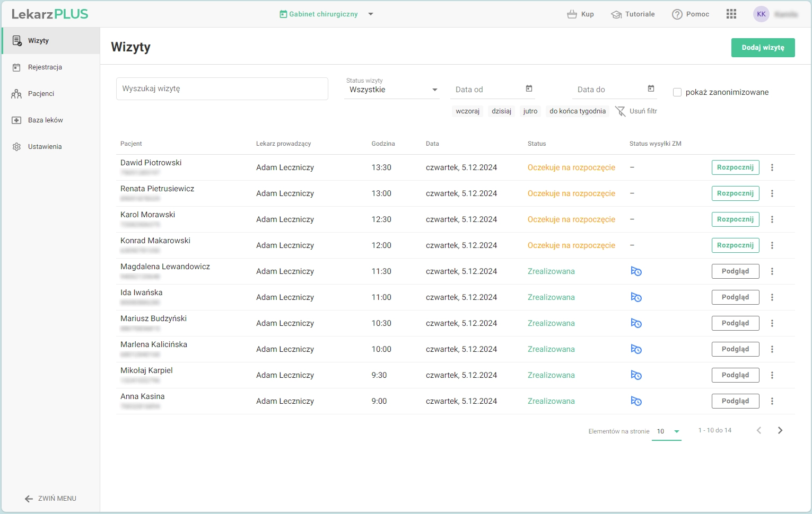Click the Data od calendar icon

pos(529,89)
